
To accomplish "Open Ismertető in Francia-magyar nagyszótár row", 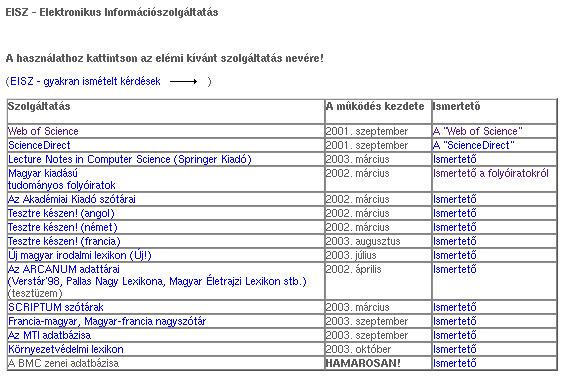I will (455, 322).
